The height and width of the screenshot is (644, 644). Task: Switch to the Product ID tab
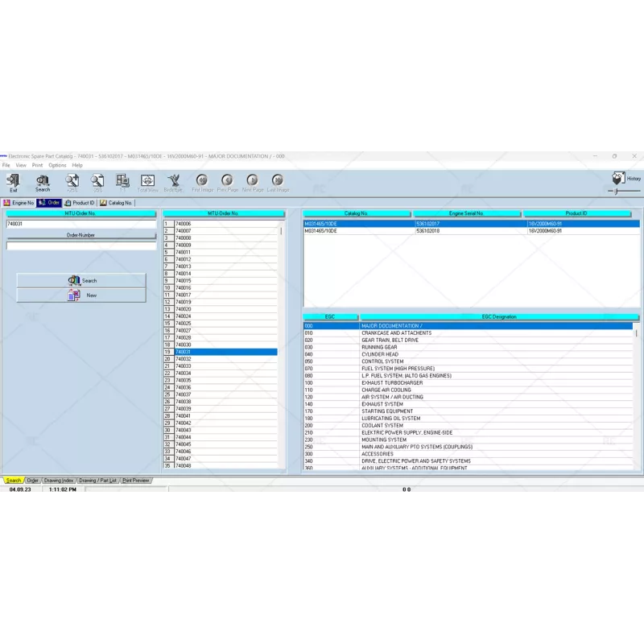[80, 203]
